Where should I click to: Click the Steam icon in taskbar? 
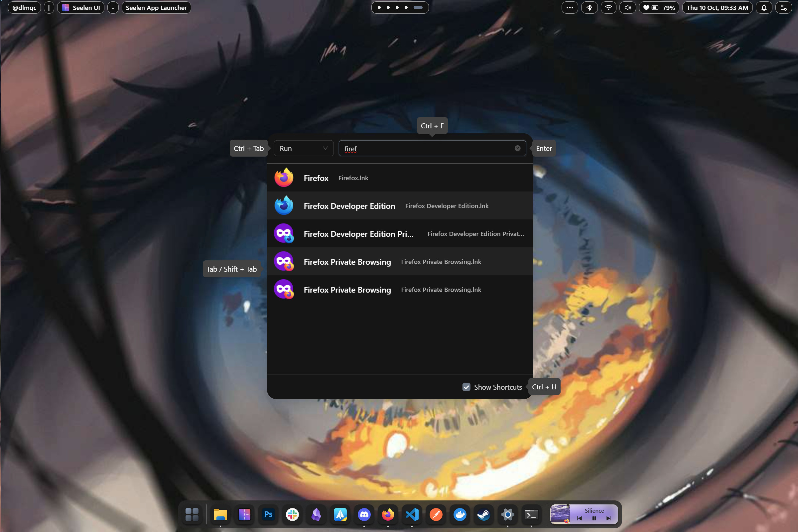[x=483, y=514]
